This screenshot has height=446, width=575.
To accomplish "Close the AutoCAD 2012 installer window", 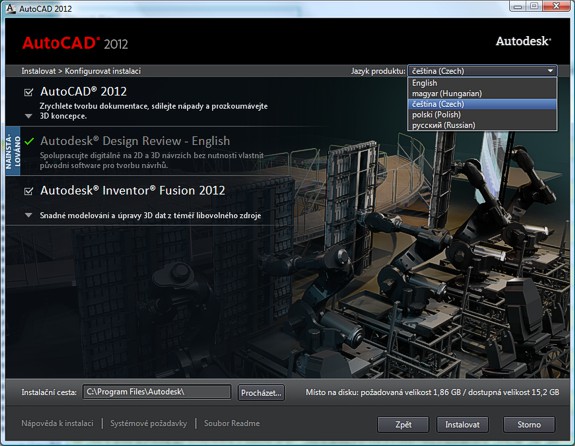I will [556, 6].
